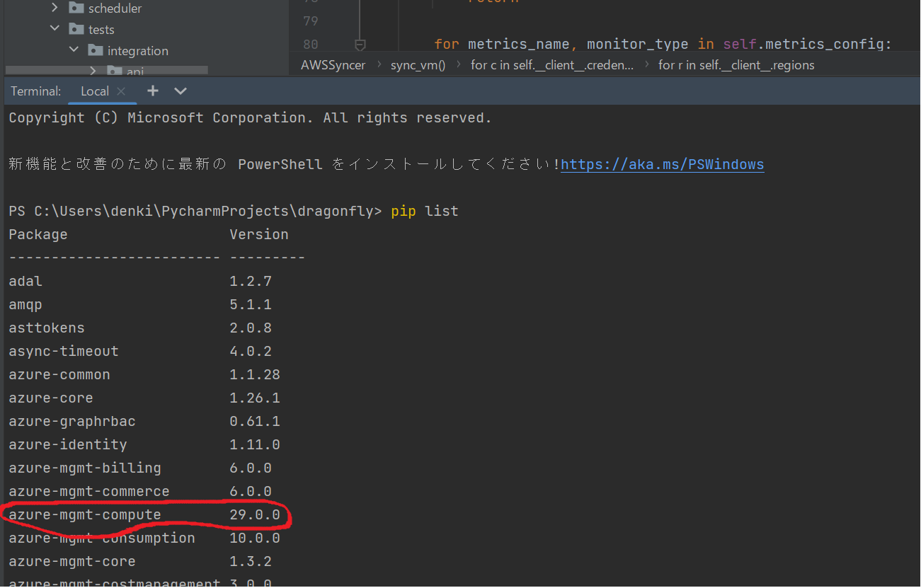Switch to the Local terminal tab
The image size is (921, 588).
95,91
